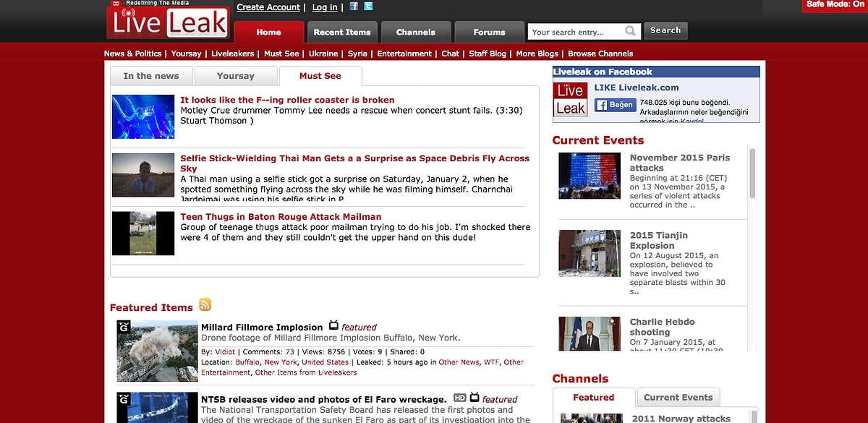The image size is (868, 423).
Task: Open uploader Vidiot profile link
Action: tap(226, 351)
